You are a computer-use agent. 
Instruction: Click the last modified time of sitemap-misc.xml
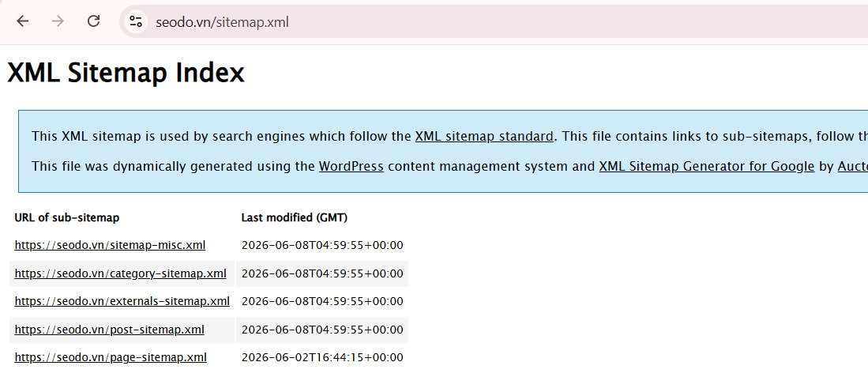click(x=322, y=245)
